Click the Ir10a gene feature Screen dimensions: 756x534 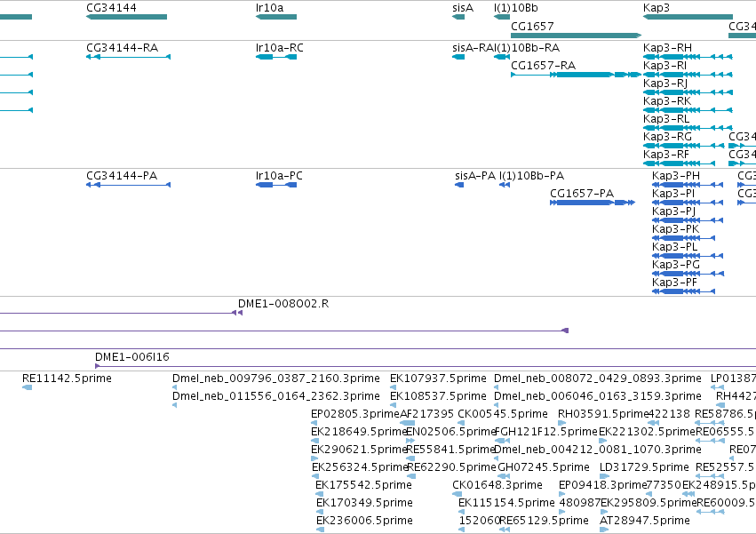(275, 17)
